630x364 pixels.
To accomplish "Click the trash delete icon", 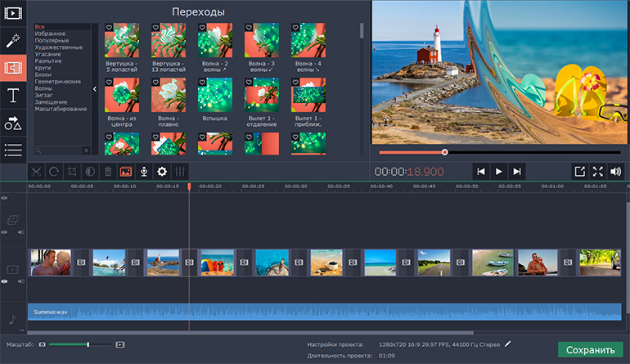I will click(108, 172).
